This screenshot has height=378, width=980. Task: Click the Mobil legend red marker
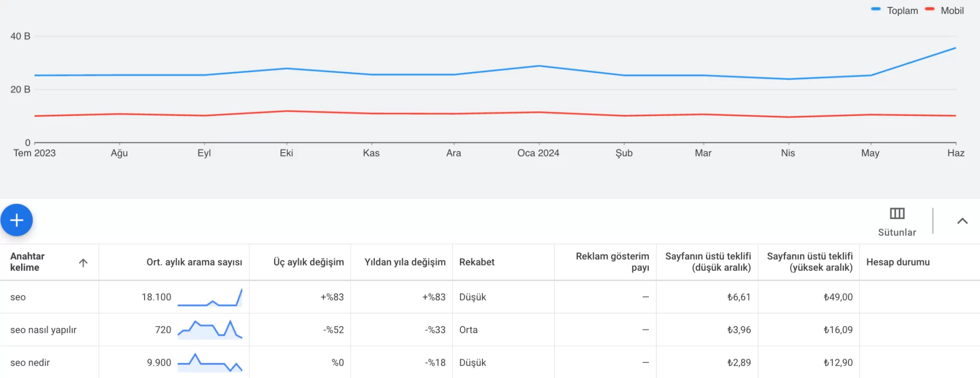[930, 9]
